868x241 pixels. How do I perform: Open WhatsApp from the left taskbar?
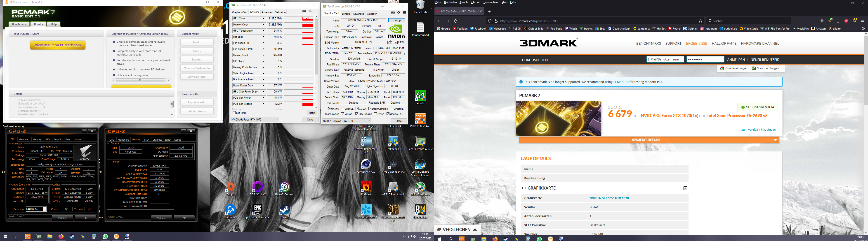pos(105,237)
